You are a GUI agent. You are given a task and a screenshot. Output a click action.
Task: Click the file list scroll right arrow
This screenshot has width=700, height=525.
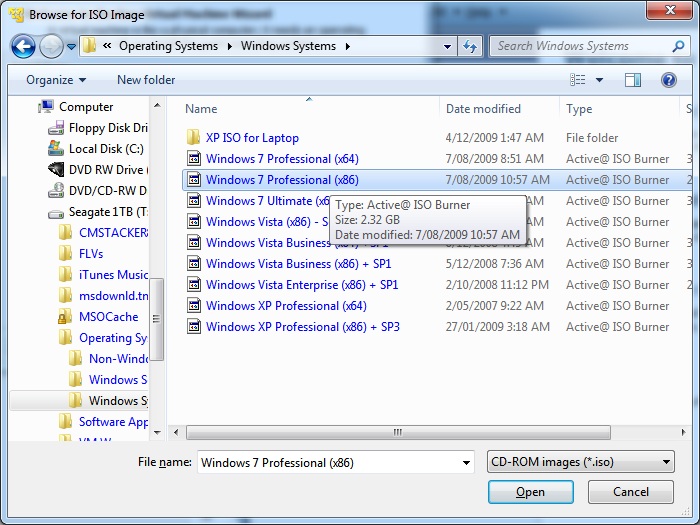pos(683,432)
